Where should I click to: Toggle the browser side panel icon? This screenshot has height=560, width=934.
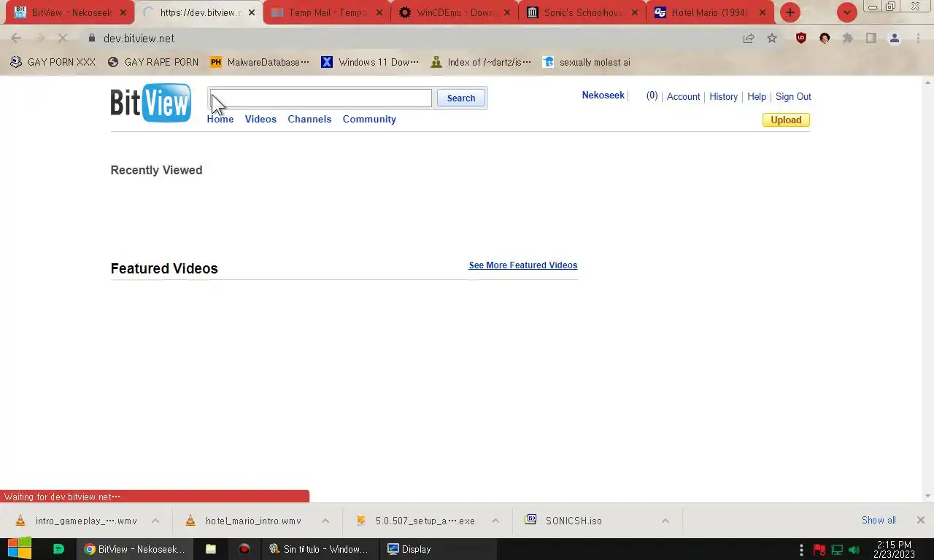(x=871, y=38)
